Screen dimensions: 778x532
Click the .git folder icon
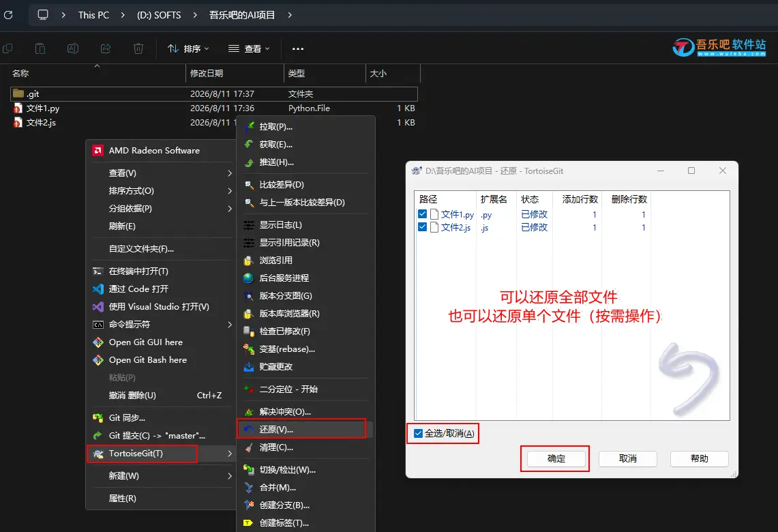[x=18, y=93]
